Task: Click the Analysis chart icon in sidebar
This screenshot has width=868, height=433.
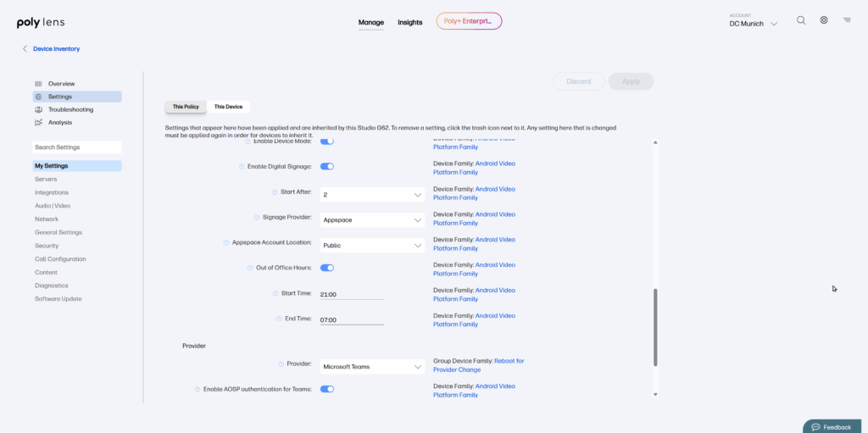Action: (x=38, y=122)
